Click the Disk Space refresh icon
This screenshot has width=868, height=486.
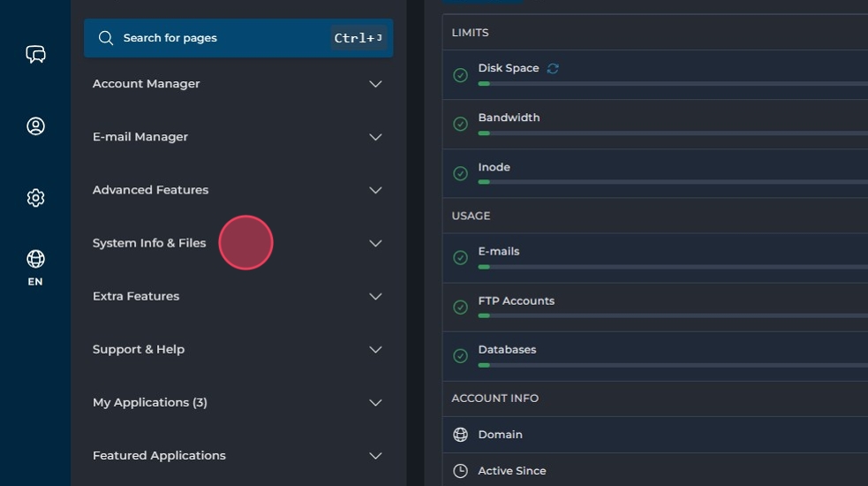(x=553, y=69)
